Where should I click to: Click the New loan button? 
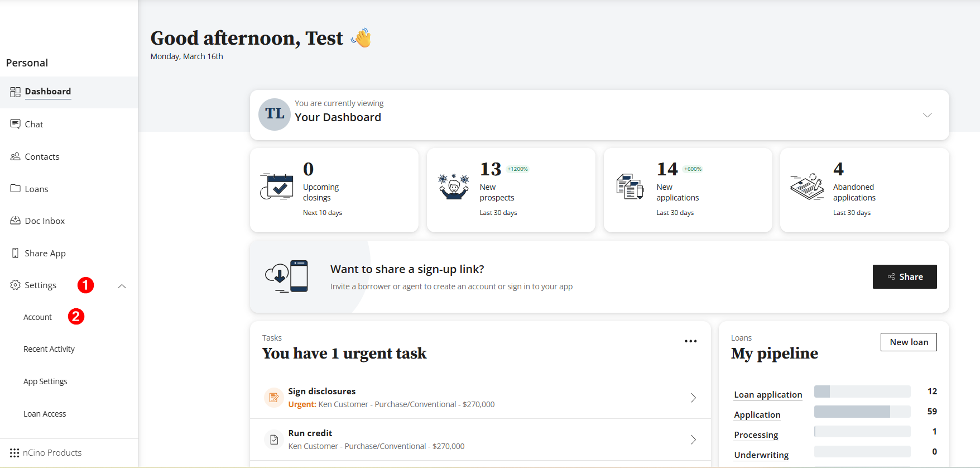[908, 342]
